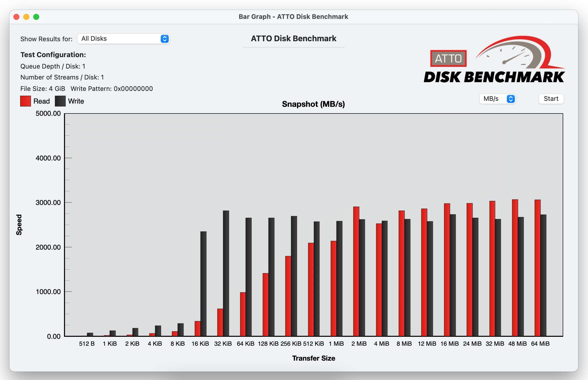The width and height of the screenshot is (588, 380).
Task: Click the 12 MiB axis label
Action: click(x=427, y=344)
